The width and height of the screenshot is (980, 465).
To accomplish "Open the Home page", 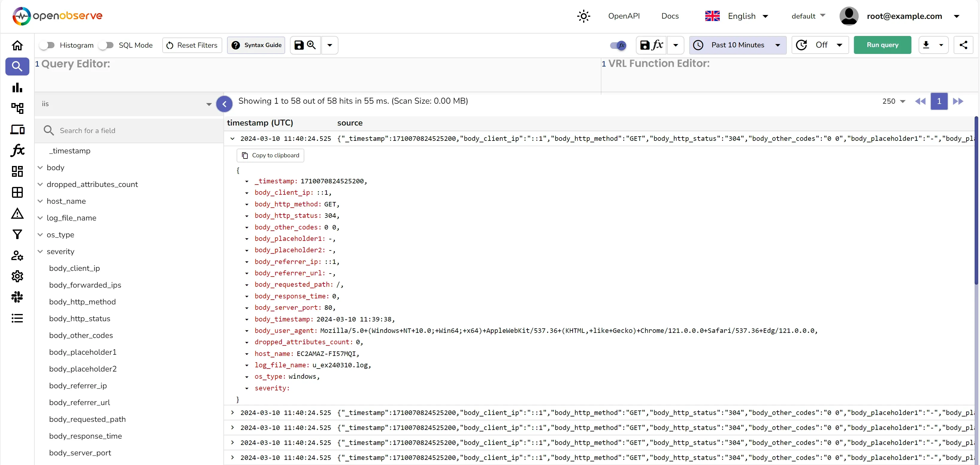I will 17,45.
